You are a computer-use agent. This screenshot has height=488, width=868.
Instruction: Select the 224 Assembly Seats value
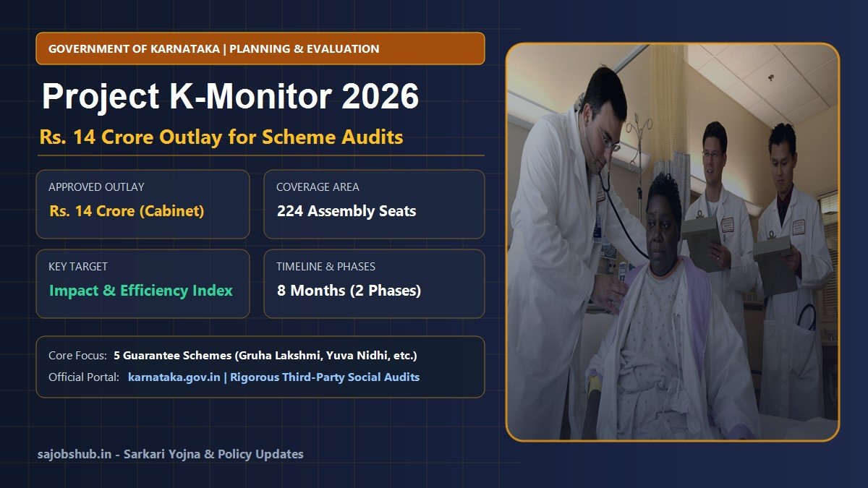tap(346, 211)
